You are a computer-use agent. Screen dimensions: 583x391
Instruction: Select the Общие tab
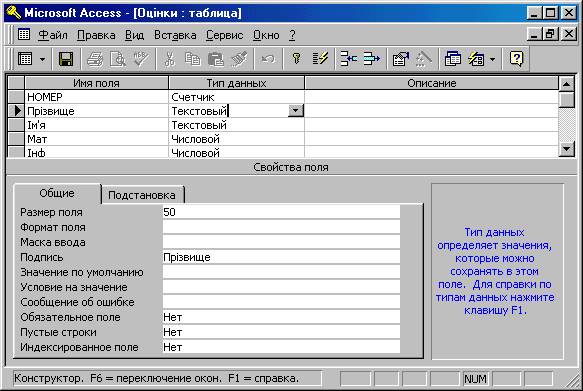coord(57,193)
